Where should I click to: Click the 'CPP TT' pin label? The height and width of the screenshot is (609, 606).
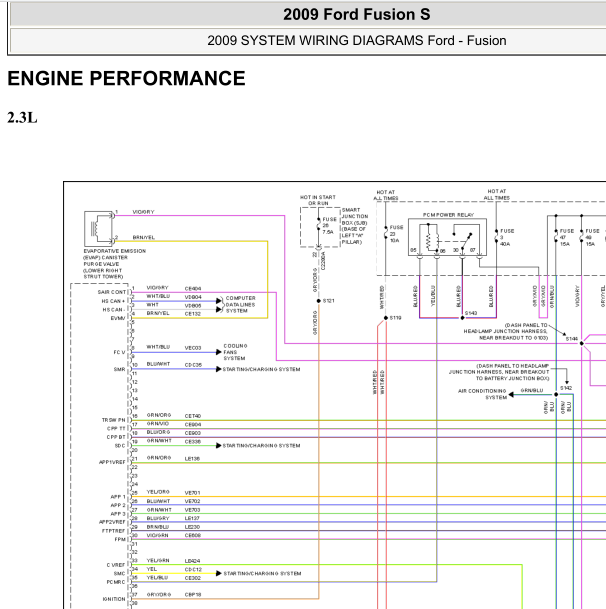(x=116, y=428)
